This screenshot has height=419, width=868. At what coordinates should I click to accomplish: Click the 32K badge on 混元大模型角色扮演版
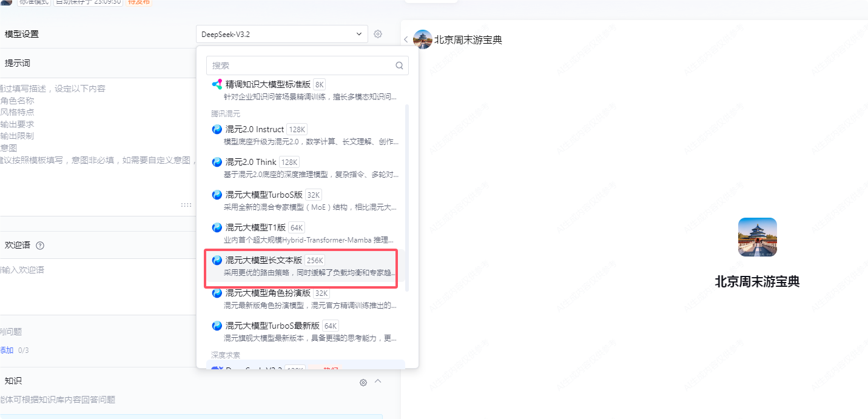point(321,293)
